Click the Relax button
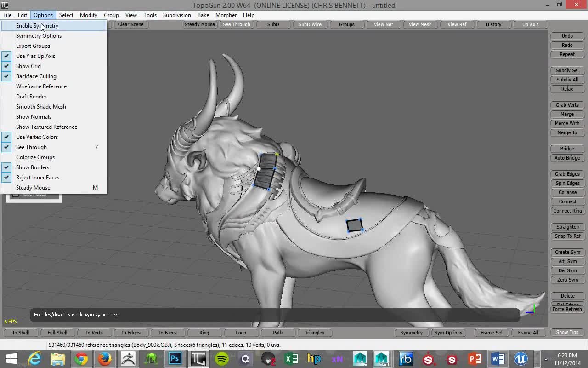Image resolution: width=588 pixels, height=368 pixels. coord(567,89)
